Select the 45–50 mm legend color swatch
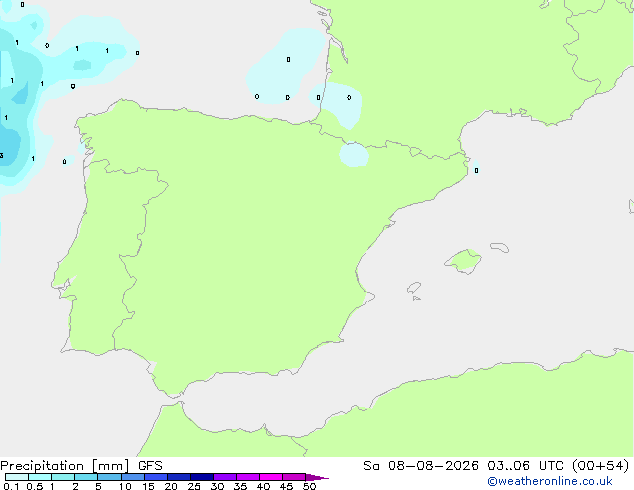This screenshot has height=490, width=634. (294, 477)
